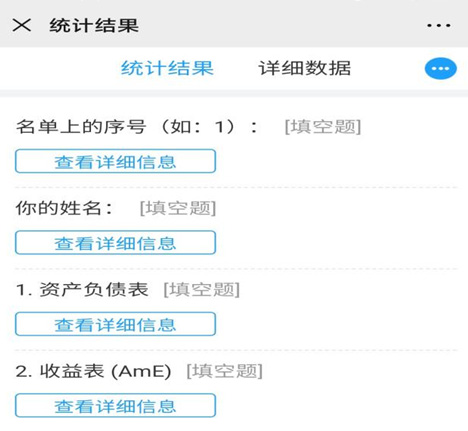The image size is (468, 431).
Task: Open 查看详细信息 under 你的姓名
Action: (115, 243)
